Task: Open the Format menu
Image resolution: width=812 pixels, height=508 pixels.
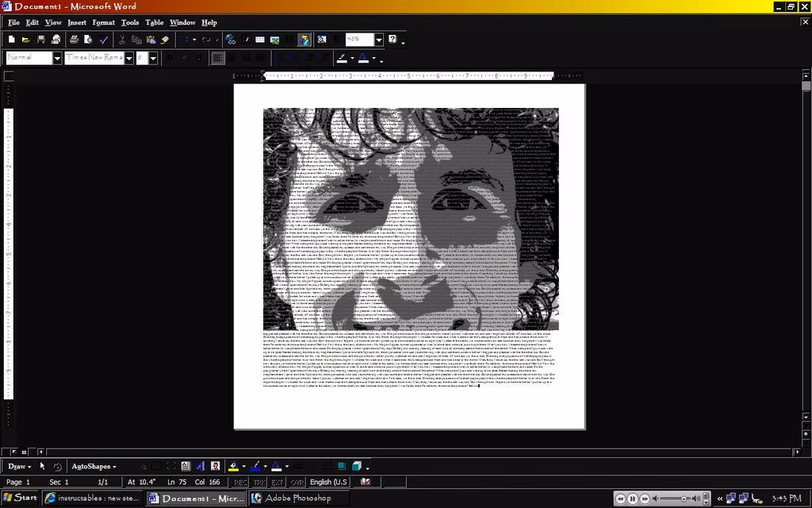Action: [103, 22]
